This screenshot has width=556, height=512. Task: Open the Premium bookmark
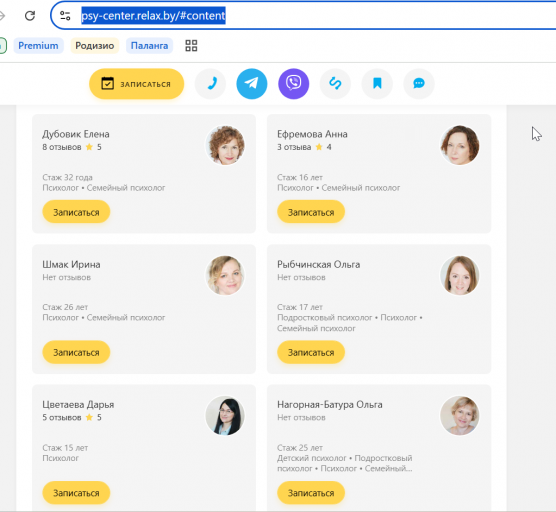point(38,46)
